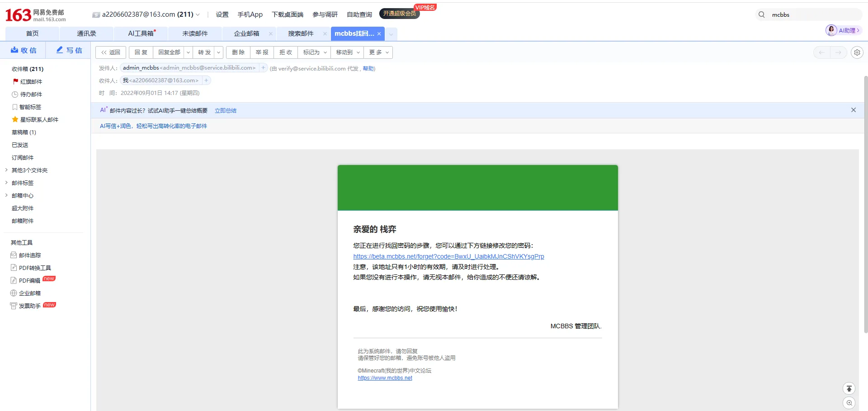Image resolution: width=868 pixels, height=411 pixels.
Task: Switch to 首页 tab
Action: point(32,34)
